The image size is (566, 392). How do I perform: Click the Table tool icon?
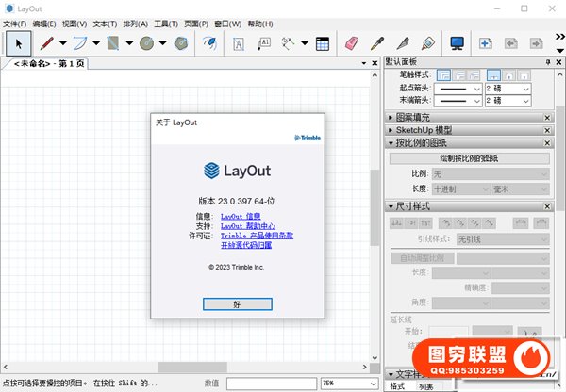[x=322, y=42]
